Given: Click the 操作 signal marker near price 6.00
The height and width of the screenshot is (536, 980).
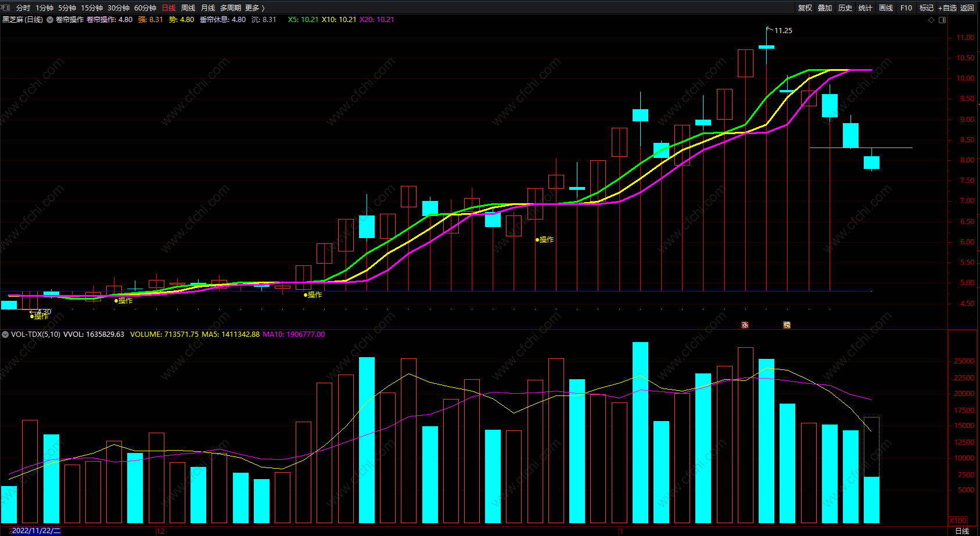Looking at the screenshot, I should point(545,239).
